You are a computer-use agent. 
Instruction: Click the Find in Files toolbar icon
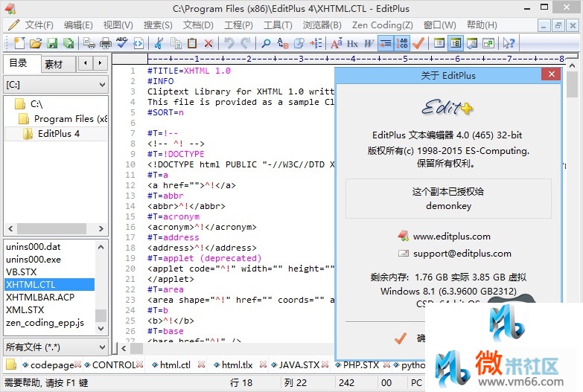click(299, 43)
